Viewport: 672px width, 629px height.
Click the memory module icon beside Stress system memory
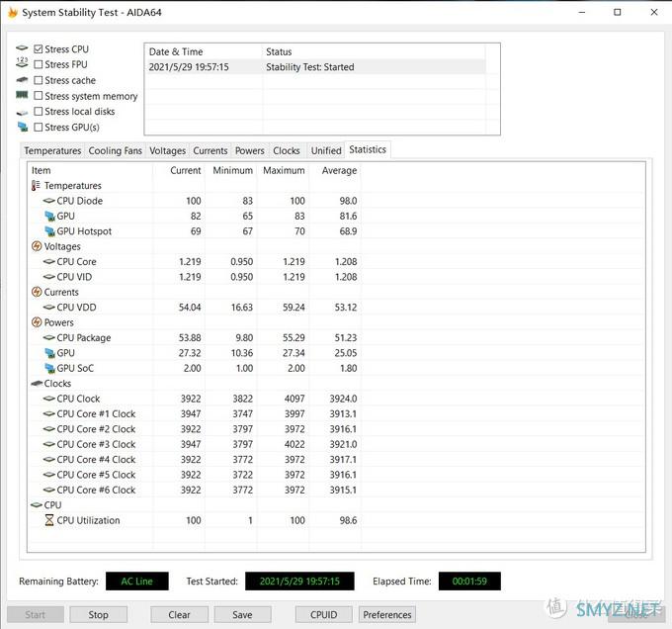(22, 95)
